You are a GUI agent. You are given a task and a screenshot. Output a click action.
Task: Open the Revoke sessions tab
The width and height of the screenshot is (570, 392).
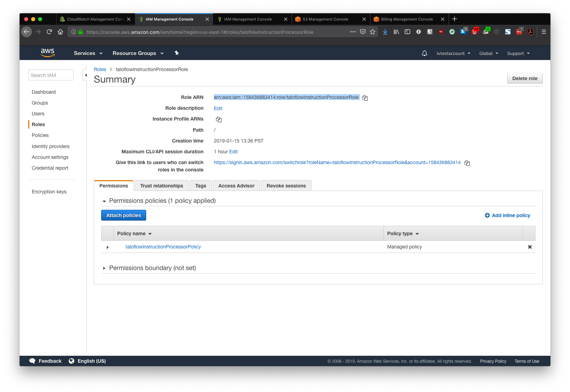pyautogui.click(x=286, y=186)
